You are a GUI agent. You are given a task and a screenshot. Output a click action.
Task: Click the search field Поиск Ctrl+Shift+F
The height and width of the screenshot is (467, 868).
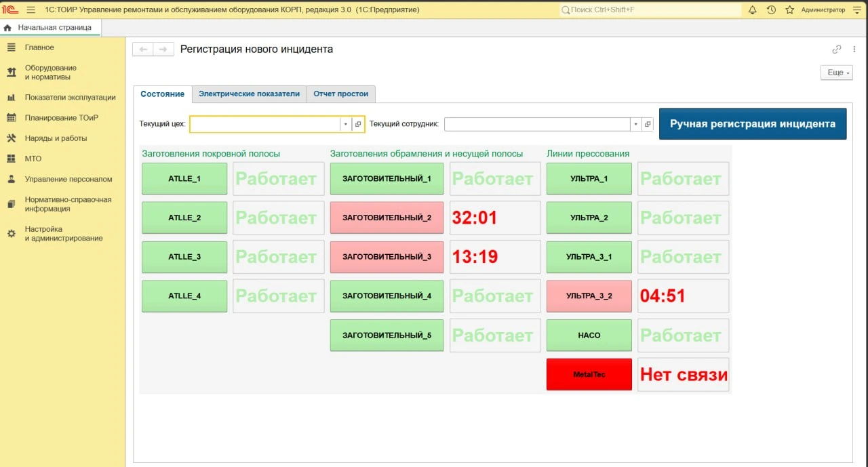click(x=650, y=10)
